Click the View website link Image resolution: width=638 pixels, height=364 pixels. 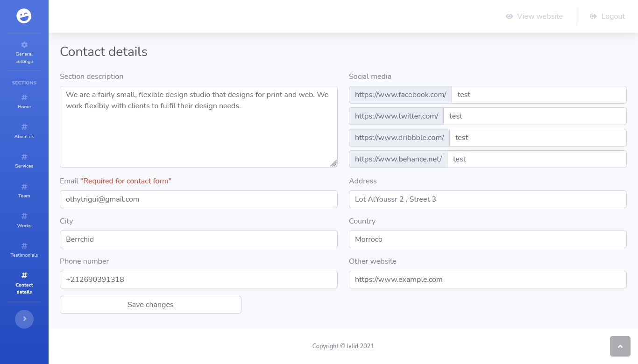(x=534, y=16)
